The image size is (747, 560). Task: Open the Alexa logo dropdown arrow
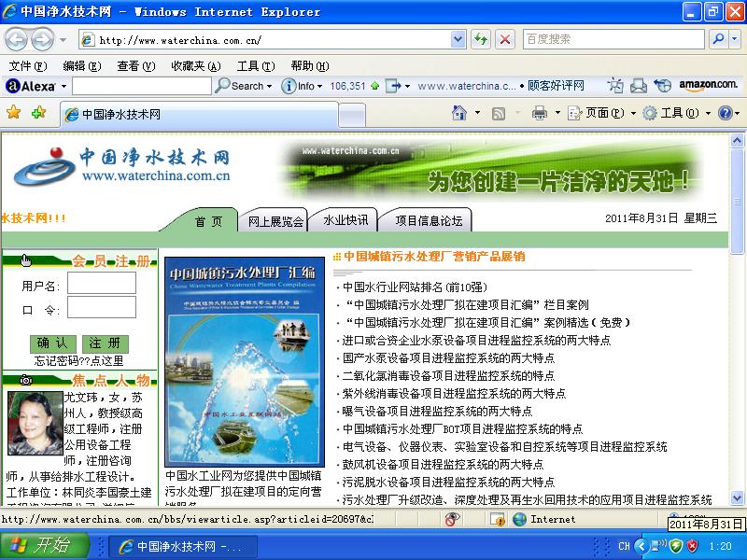(63, 87)
